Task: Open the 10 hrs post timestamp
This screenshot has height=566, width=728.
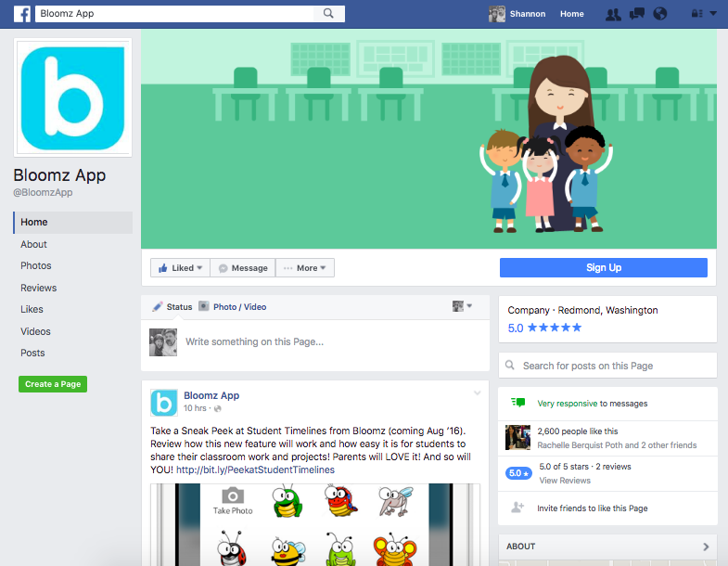Action: pos(195,408)
